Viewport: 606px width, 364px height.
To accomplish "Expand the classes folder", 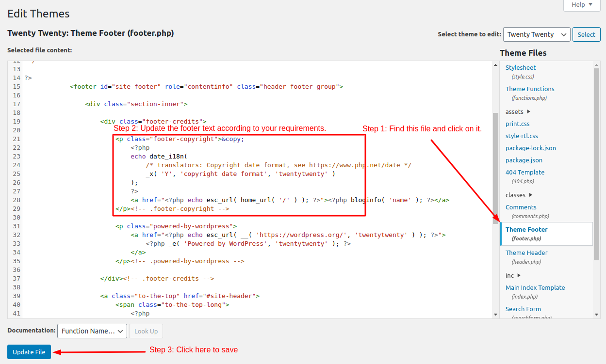I will tap(519, 195).
